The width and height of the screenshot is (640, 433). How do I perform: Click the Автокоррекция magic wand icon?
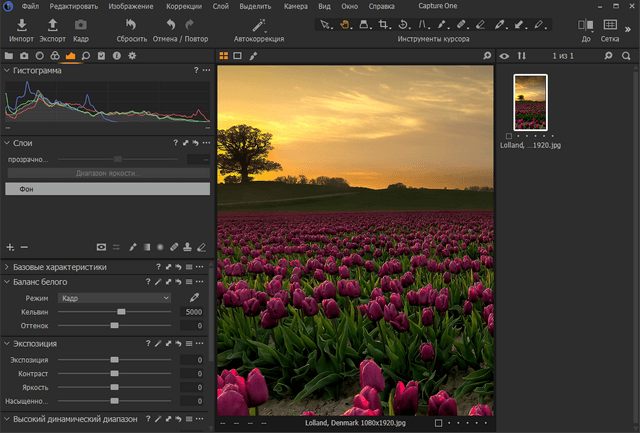[259, 24]
